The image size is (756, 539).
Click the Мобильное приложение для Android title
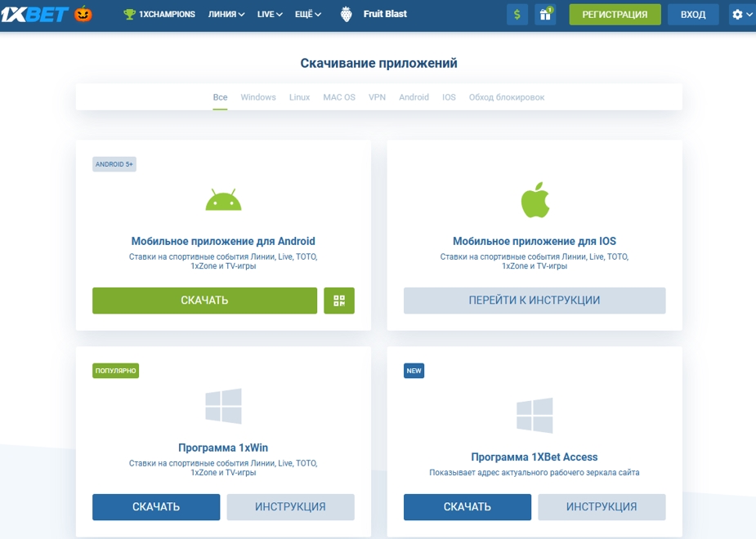click(x=223, y=241)
